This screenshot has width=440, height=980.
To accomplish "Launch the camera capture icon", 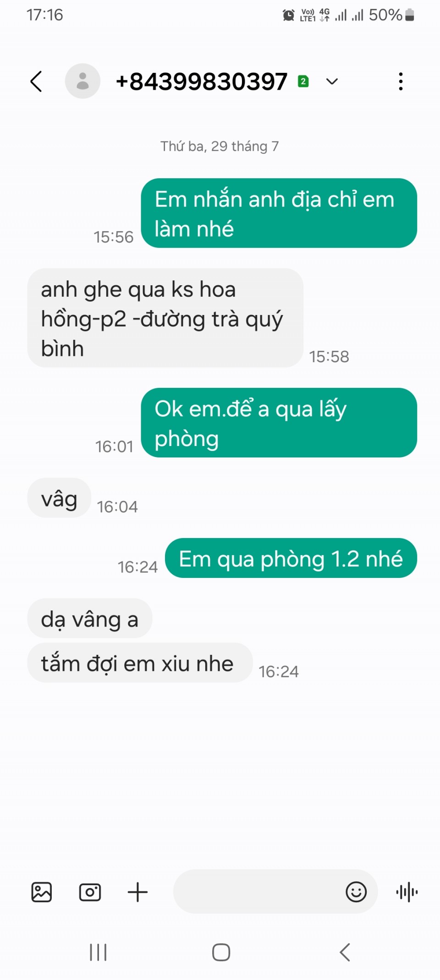I will point(90,892).
